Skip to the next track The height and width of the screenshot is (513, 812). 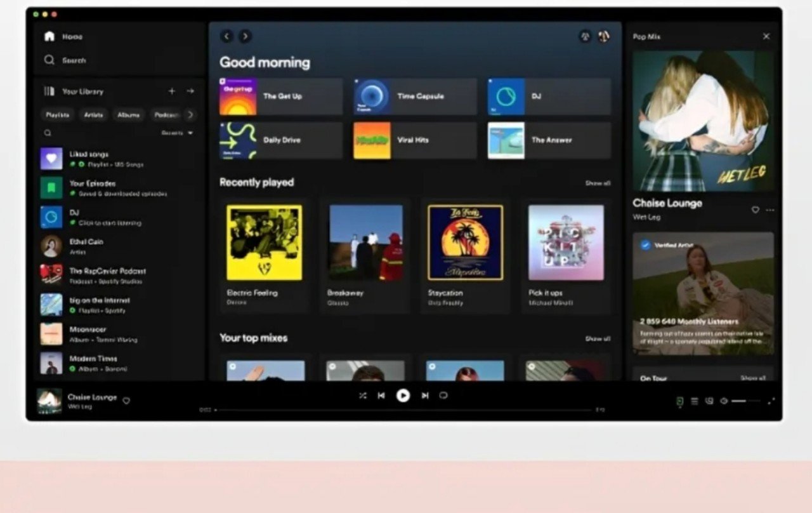pyautogui.click(x=425, y=396)
